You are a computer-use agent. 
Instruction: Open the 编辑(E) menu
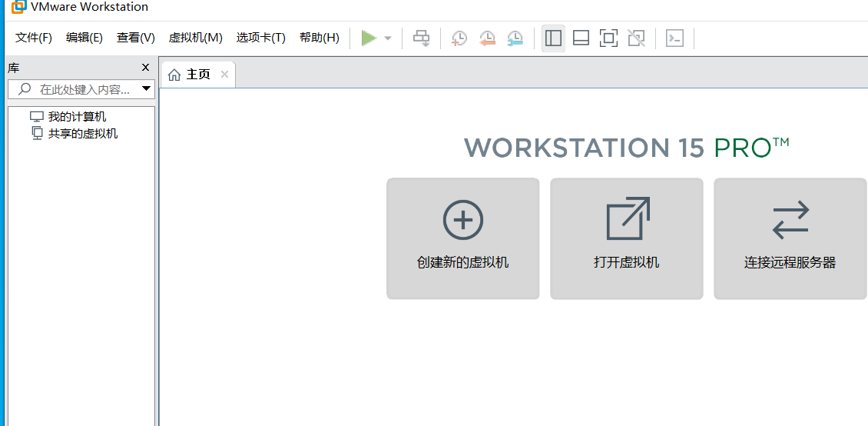[84, 38]
